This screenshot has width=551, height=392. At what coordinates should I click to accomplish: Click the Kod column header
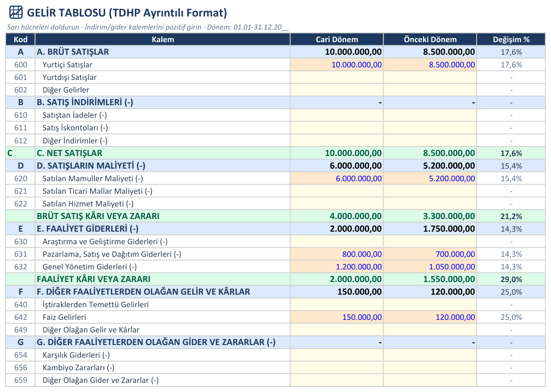click(x=20, y=40)
